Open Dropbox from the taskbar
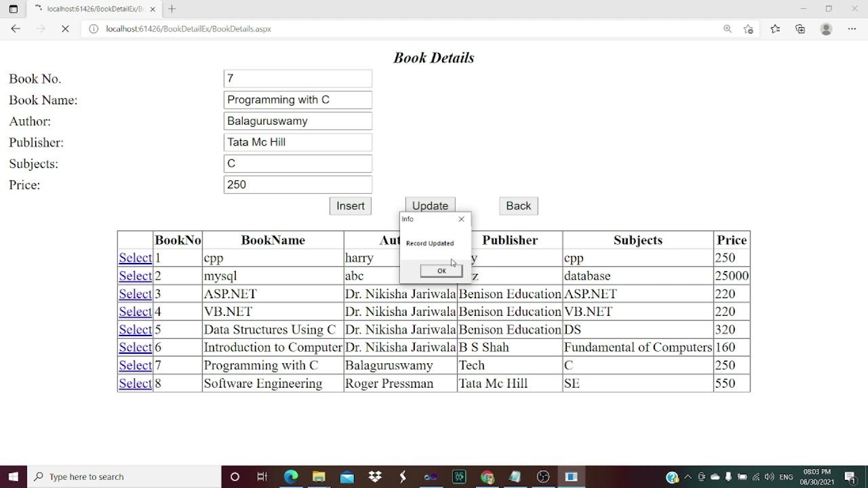 375,476
